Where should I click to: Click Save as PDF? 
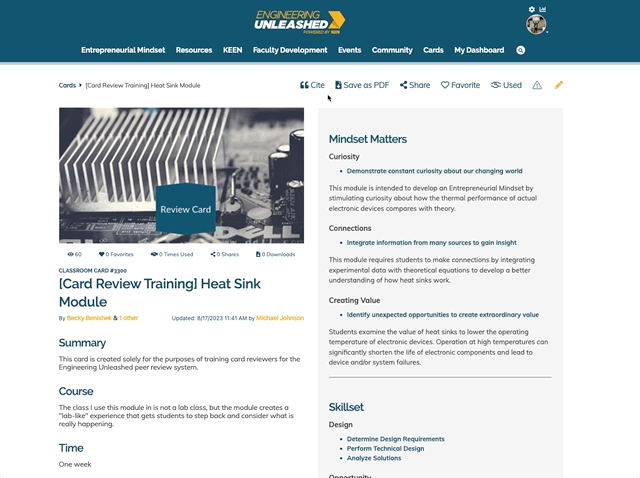pos(362,85)
